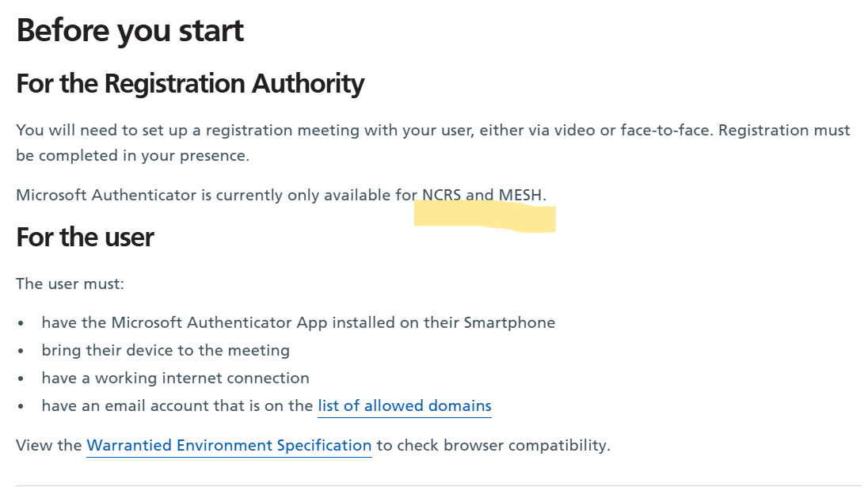Select the "have a working internet connection" bullet
The height and width of the screenshot is (487, 868).
point(175,378)
